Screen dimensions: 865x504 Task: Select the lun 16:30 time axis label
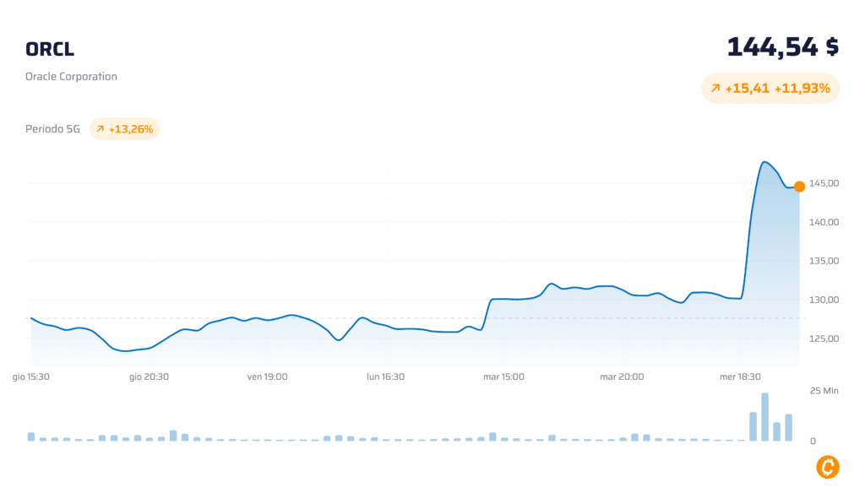click(x=385, y=377)
